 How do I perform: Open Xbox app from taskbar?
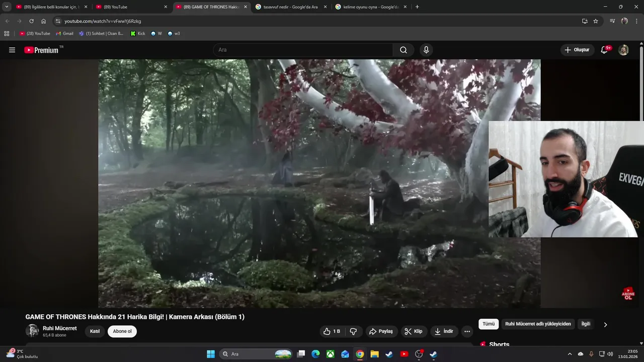330,354
